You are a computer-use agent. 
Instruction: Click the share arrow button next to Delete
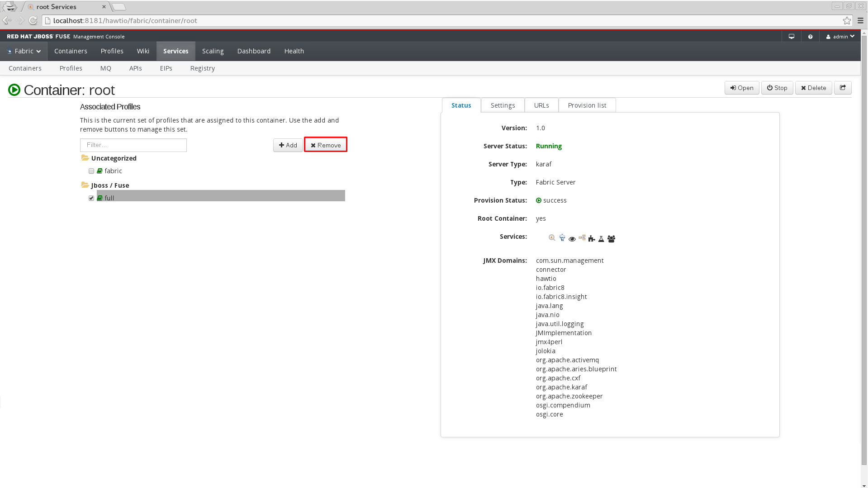coord(843,88)
